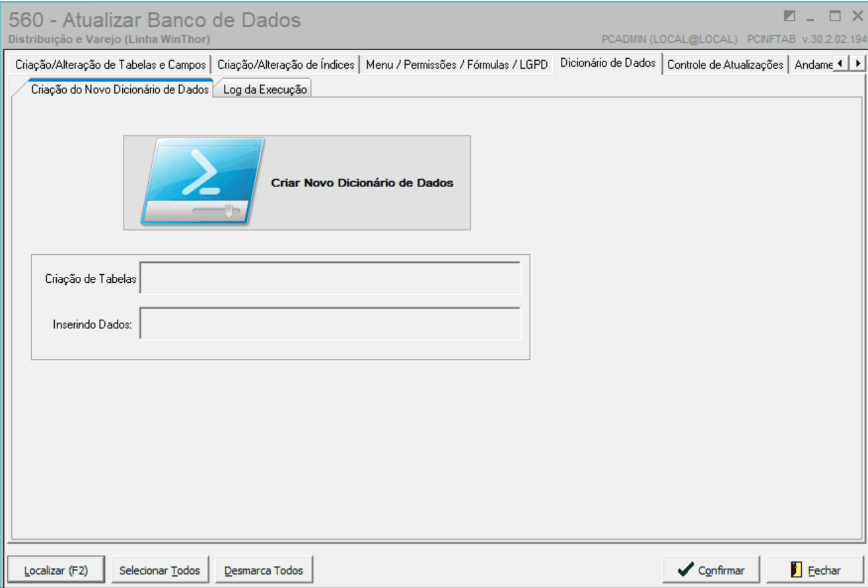This screenshot has height=588, width=868.
Task: Open the partially visible Andame tab
Action: pyautogui.click(x=813, y=65)
